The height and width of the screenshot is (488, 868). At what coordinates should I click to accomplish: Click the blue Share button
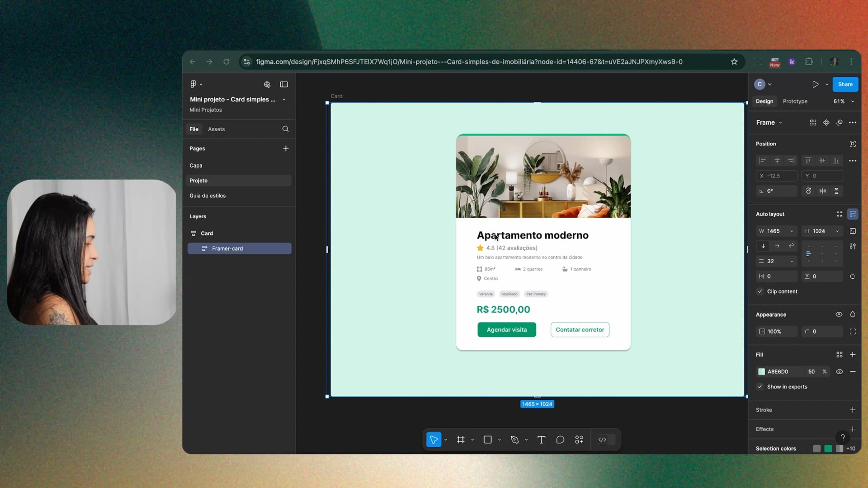tap(845, 84)
